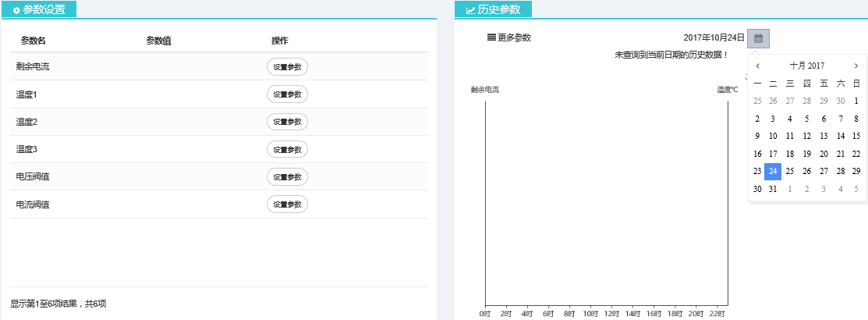The width and height of the screenshot is (868, 320).
Task: Click the 2017年10月24日 date field
Action: 713,38
